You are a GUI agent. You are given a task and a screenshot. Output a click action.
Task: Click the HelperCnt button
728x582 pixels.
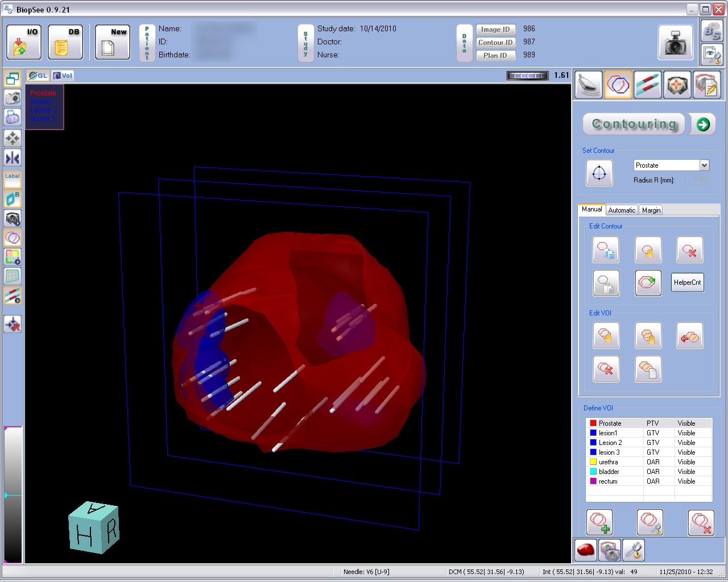[x=688, y=282]
